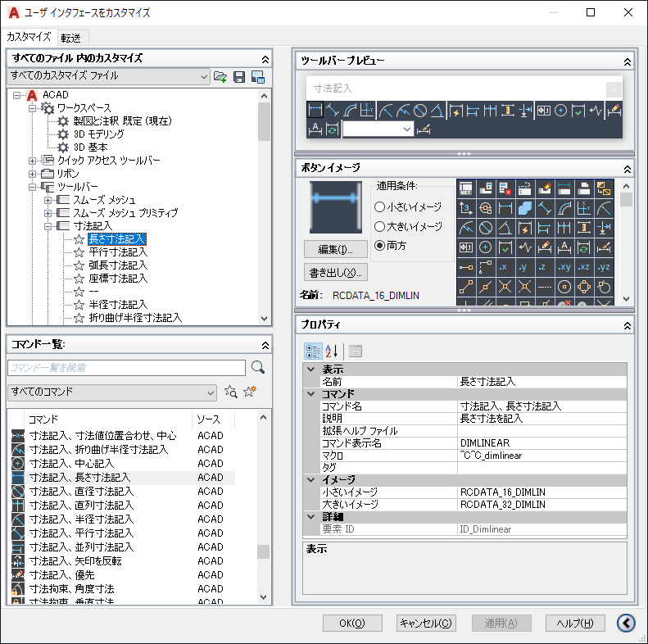This screenshot has width=648, height=644.
Task: Create a new command with the star icon
Action: [x=250, y=392]
